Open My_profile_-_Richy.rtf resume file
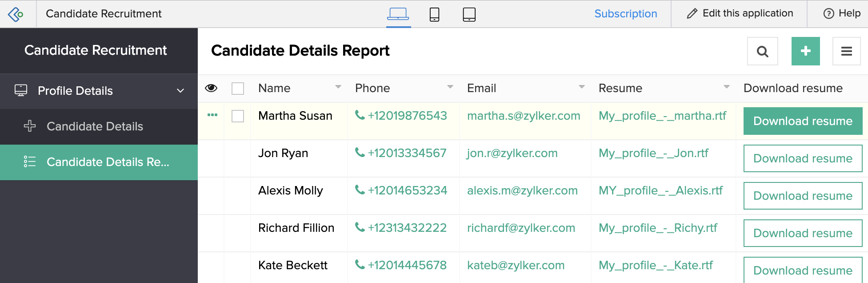The image size is (868, 283). 658,228
